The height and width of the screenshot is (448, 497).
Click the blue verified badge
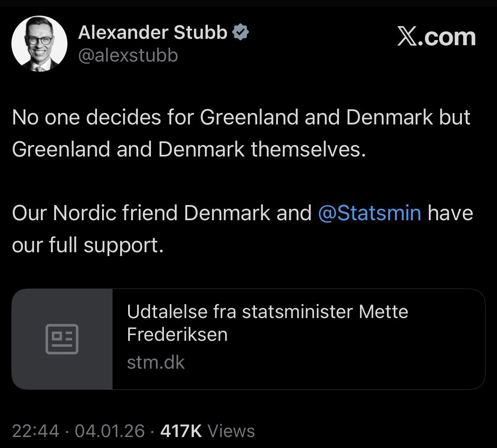[241, 32]
